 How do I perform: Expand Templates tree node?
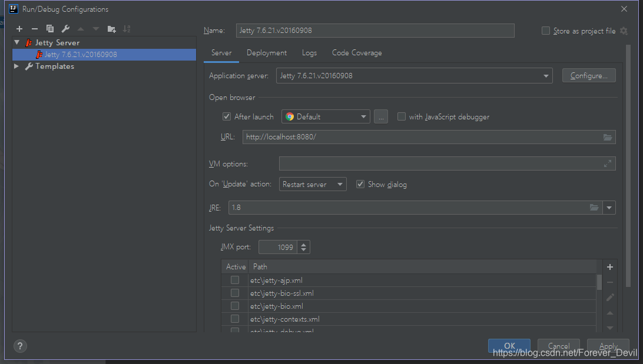click(16, 66)
